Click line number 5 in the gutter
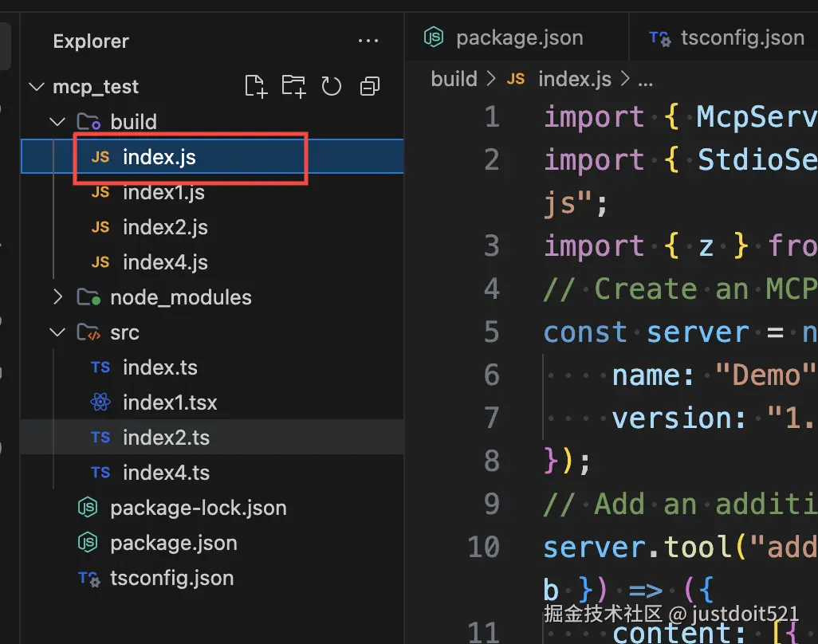818x644 pixels. tap(491, 332)
